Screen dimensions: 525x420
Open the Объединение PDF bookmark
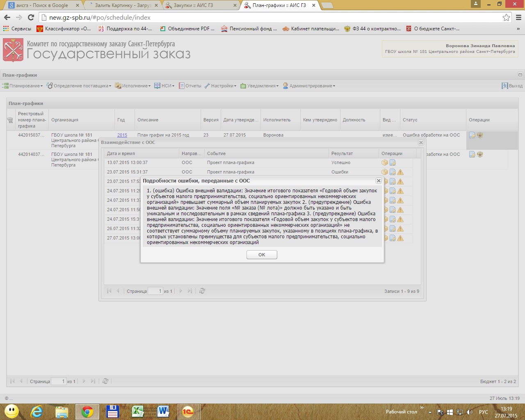point(187,29)
